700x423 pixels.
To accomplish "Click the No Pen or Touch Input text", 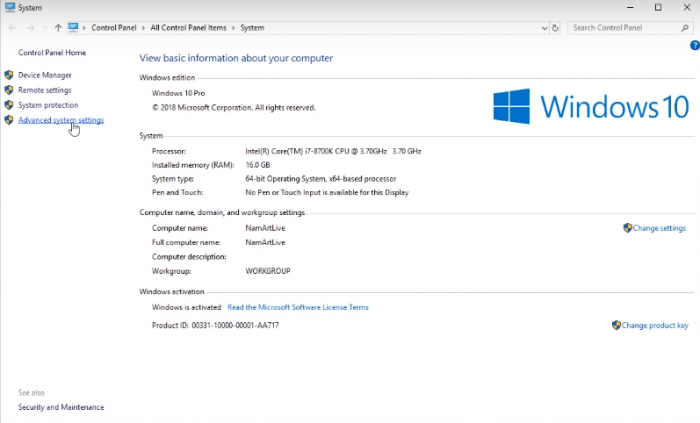I will (x=327, y=193).
